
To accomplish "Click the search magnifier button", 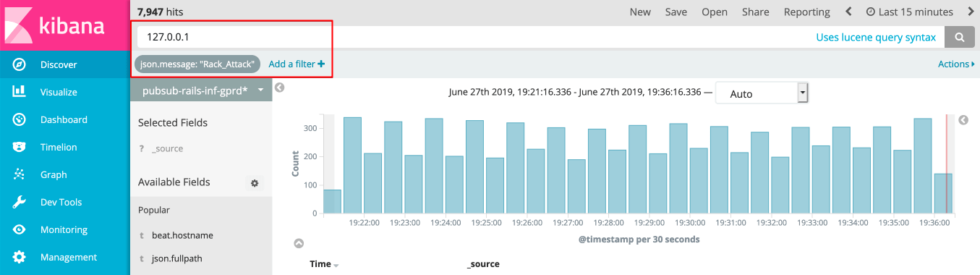I will [960, 38].
